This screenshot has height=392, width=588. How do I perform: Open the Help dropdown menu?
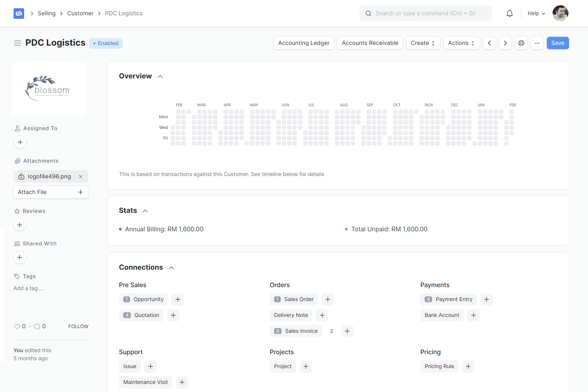click(536, 13)
